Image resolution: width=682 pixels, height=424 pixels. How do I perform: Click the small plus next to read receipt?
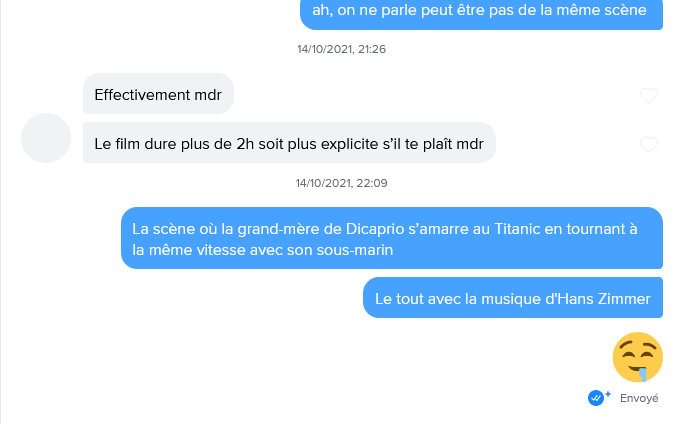pos(608,394)
